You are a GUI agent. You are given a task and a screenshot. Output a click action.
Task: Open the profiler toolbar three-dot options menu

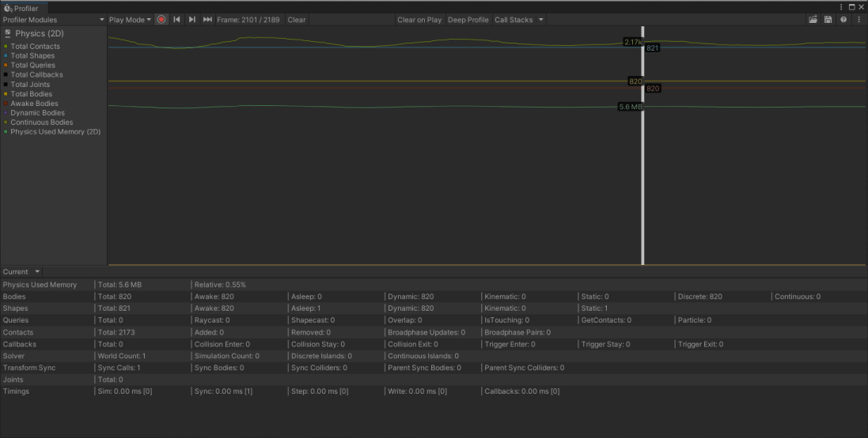859,20
